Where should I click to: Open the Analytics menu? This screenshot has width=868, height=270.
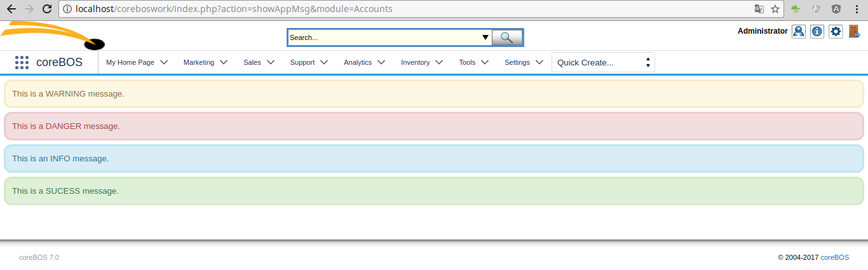358,62
